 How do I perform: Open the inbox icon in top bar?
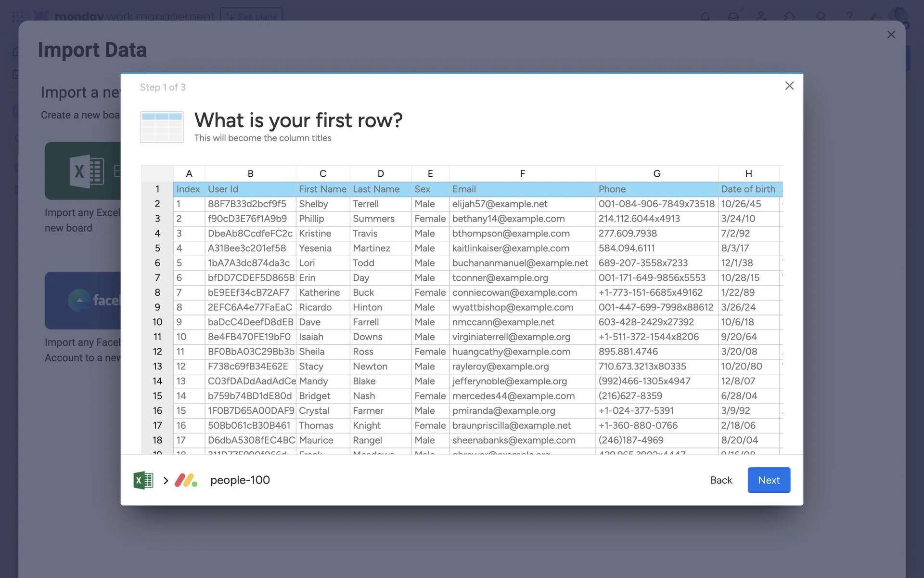[x=733, y=16]
